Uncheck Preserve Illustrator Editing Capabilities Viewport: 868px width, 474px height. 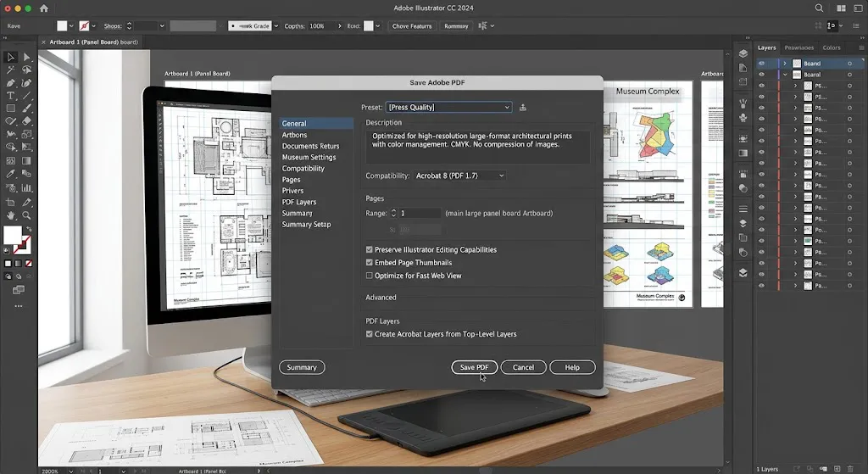(370, 250)
